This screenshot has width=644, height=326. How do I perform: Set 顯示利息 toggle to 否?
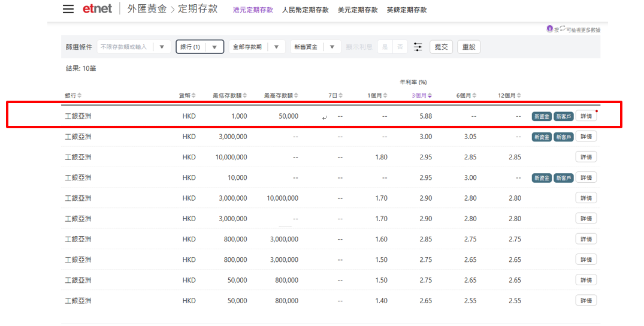point(400,47)
